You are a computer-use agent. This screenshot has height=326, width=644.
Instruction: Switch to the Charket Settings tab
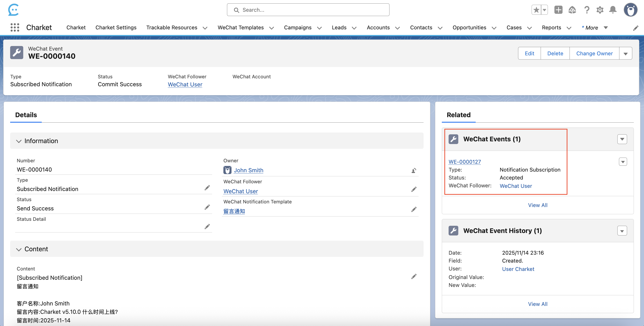point(116,28)
